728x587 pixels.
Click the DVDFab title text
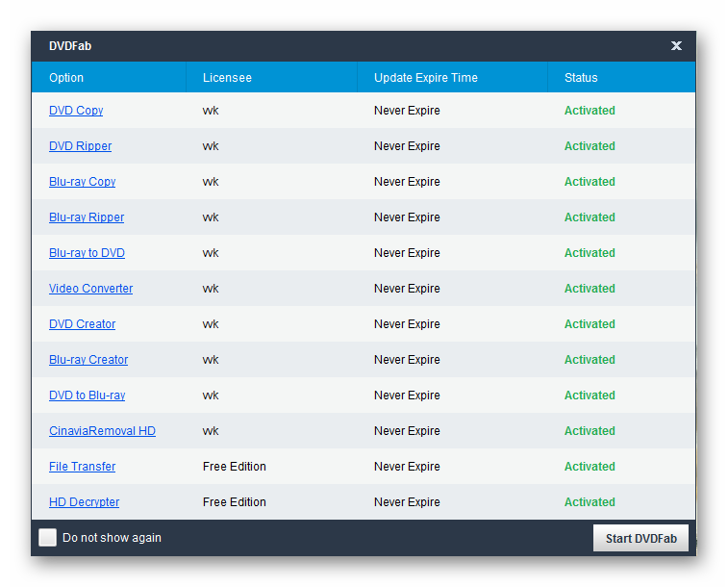[x=70, y=46]
